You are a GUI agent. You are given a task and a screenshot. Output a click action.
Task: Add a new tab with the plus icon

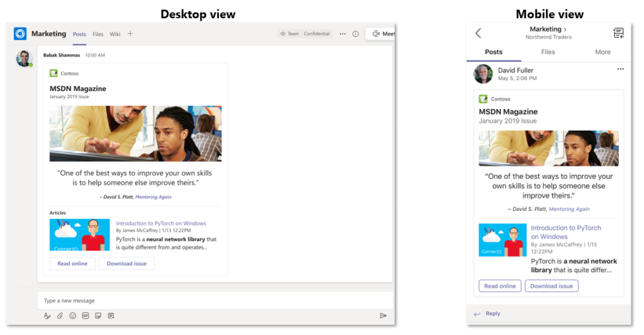pos(130,34)
